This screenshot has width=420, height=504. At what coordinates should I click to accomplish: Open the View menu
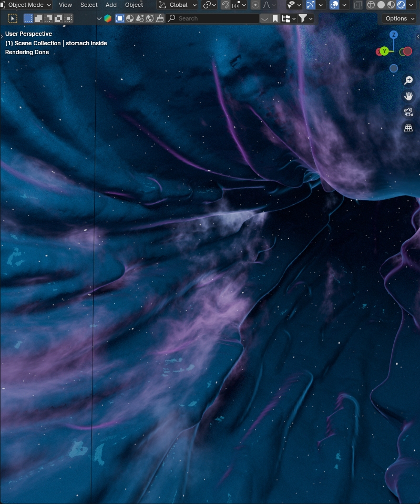tap(65, 5)
